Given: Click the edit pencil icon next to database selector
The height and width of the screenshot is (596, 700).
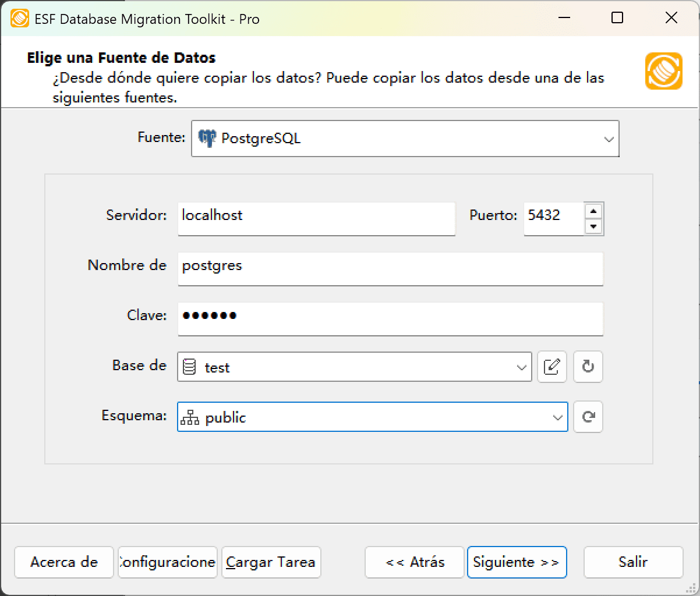Looking at the screenshot, I should point(551,367).
